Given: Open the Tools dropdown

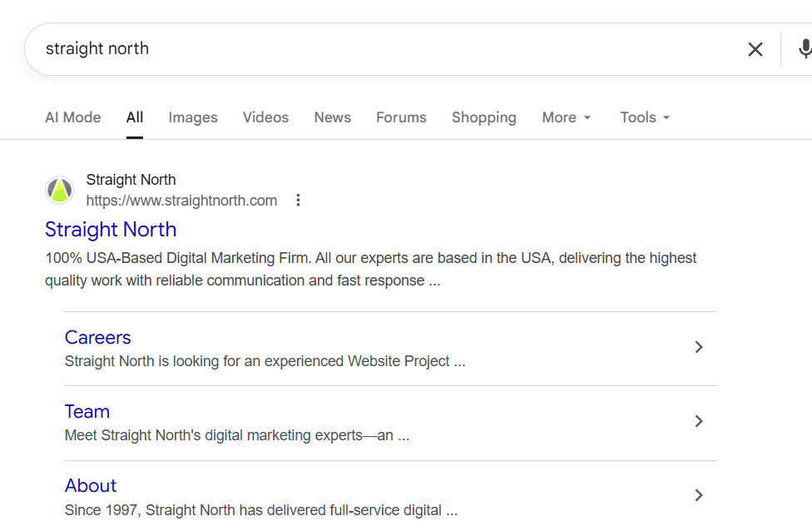Looking at the screenshot, I should coord(645,117).
